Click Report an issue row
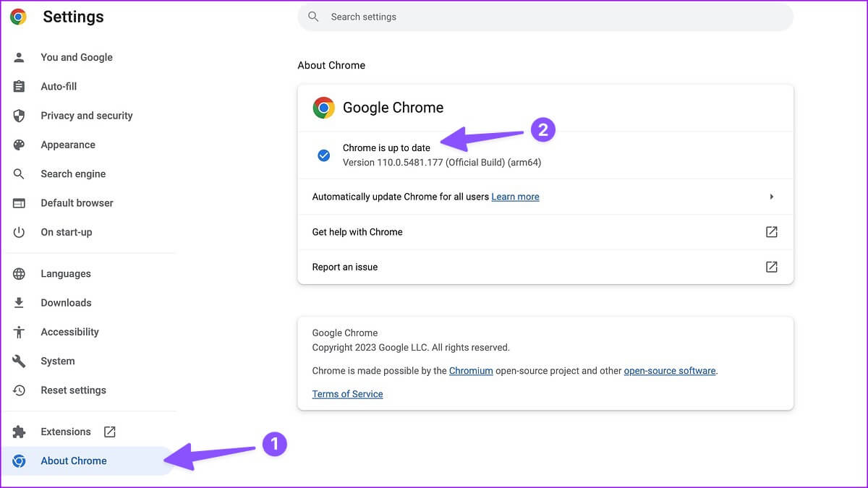 tap(545, 267)
